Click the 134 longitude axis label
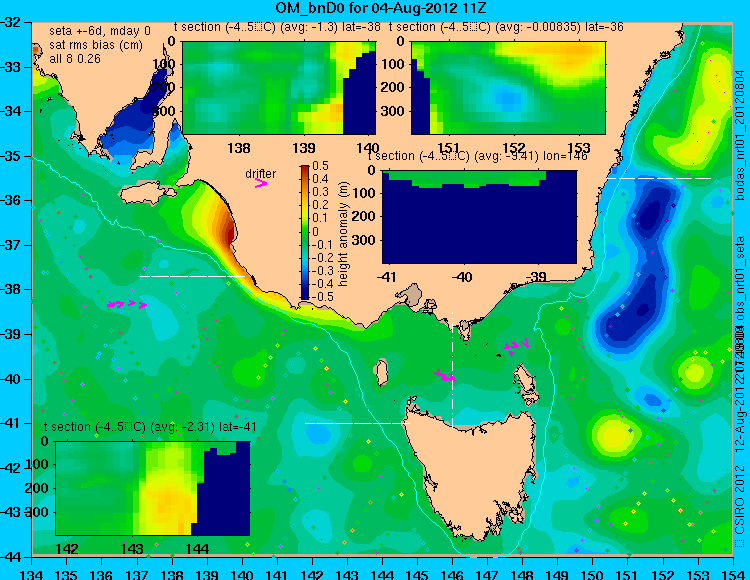The height and width of the screenshot is (580, 750). pos(33,574)
